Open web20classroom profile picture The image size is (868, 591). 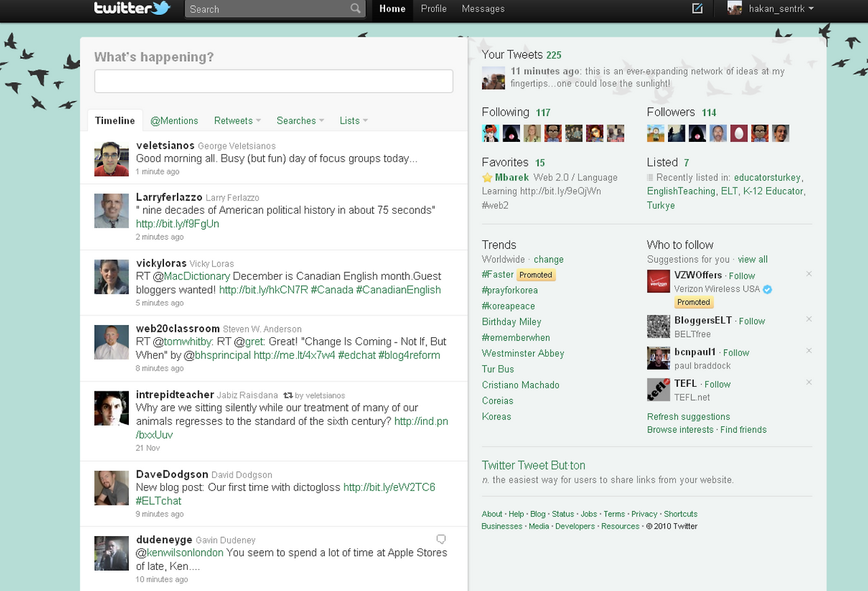click(x=111, y=342)
